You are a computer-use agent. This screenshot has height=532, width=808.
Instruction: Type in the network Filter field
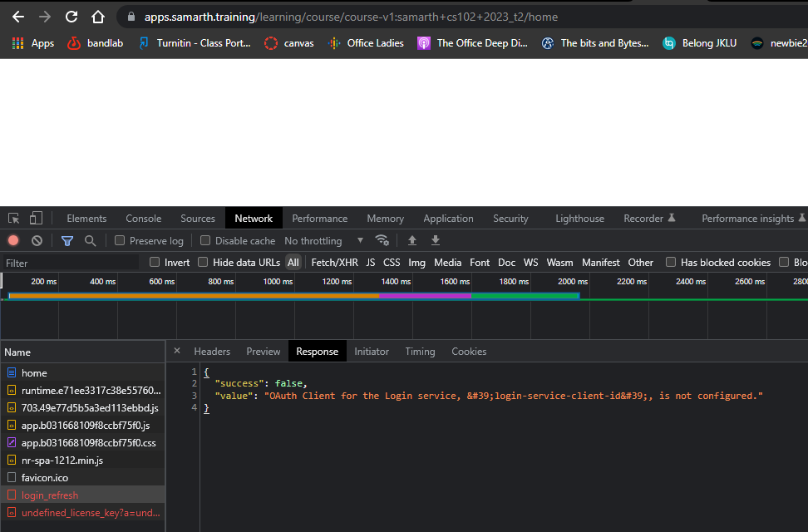(71, 263)
